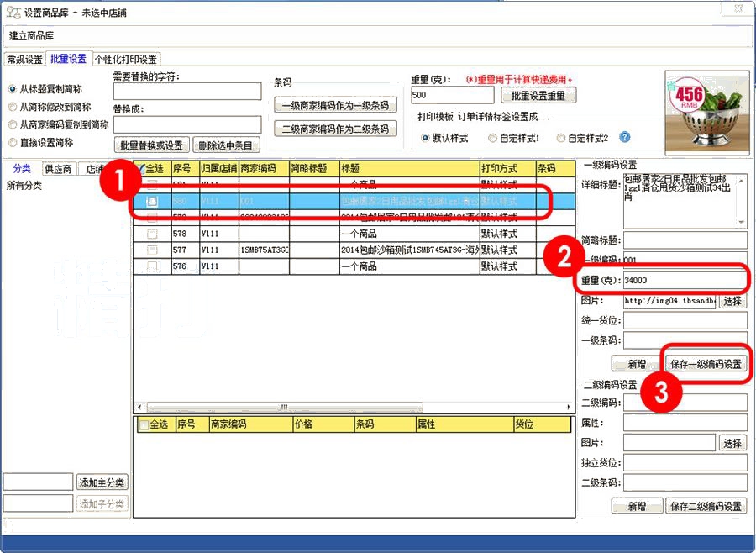Viewport: 756px width, 553px height.
Task: Open the 供应商 tab
Action: [x=57, y=168]
